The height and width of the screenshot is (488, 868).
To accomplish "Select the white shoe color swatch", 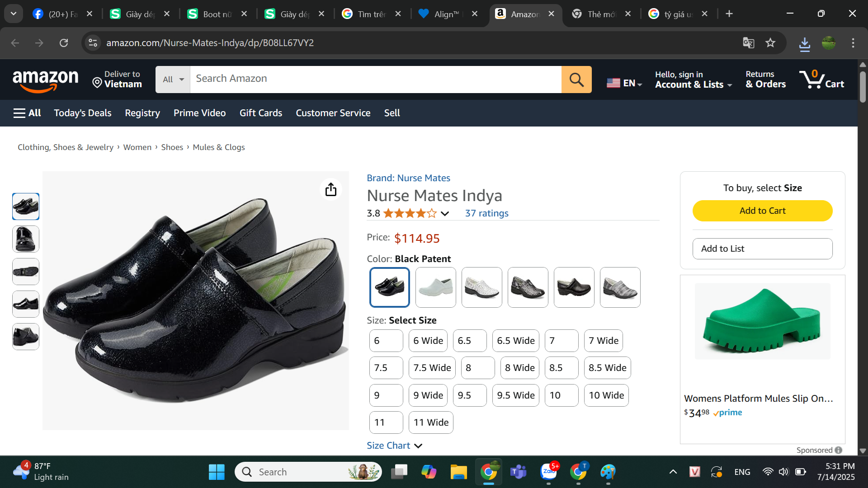I will click(435, 287).
